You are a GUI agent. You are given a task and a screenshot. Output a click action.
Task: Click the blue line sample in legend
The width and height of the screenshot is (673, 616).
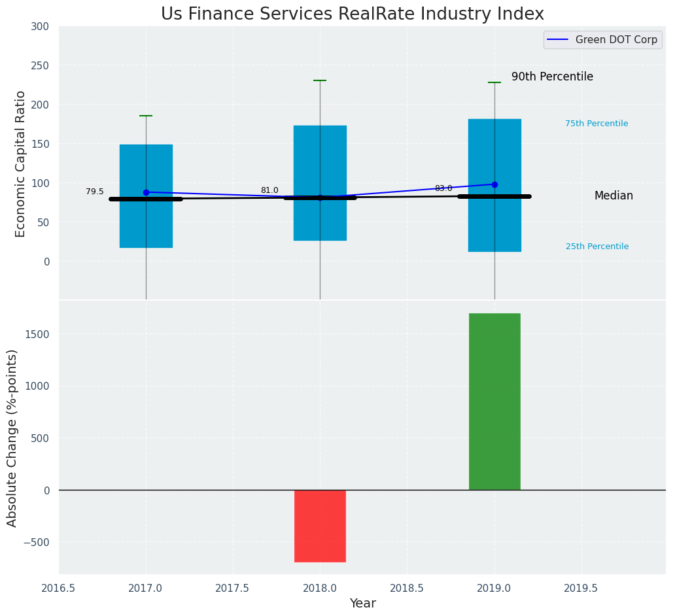pos(558,40)
